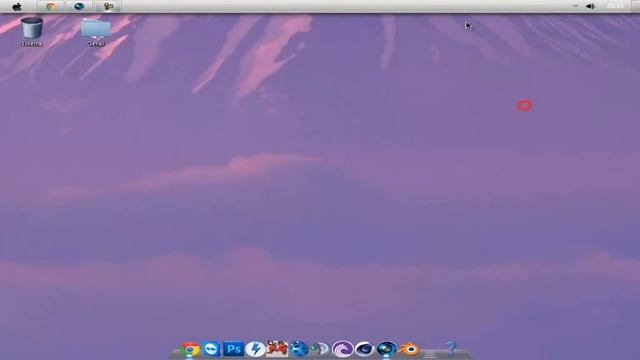The image size is (640, 360).
Task: Open the stack item beside the question mark
Action: coord(429,354)
